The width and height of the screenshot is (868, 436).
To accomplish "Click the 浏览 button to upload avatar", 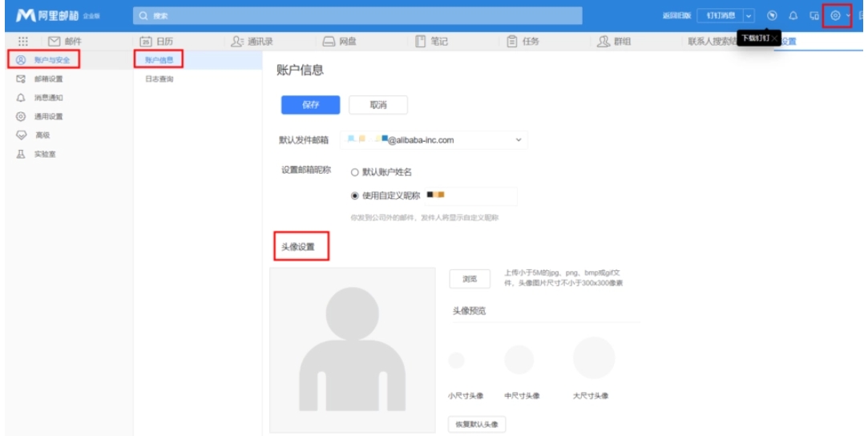I will click(470, 280).
